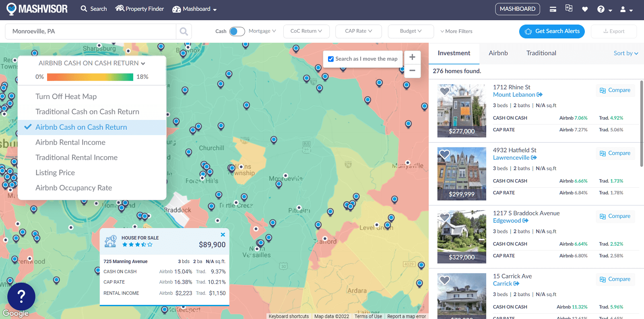Favorite the 1217 S Braddock Avenue listing
This screenshot has width=644, height=319.
pyautogui.click(x=444, y=217)
